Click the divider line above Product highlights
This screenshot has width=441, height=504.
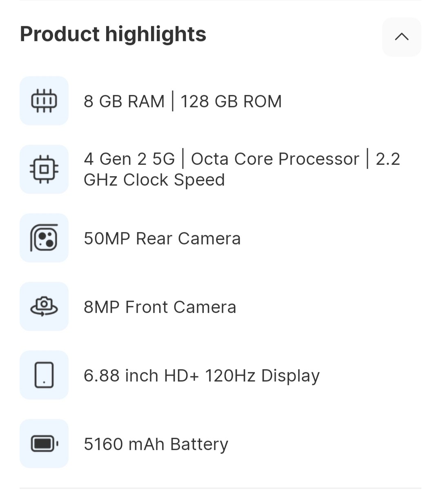click(220, 1)
